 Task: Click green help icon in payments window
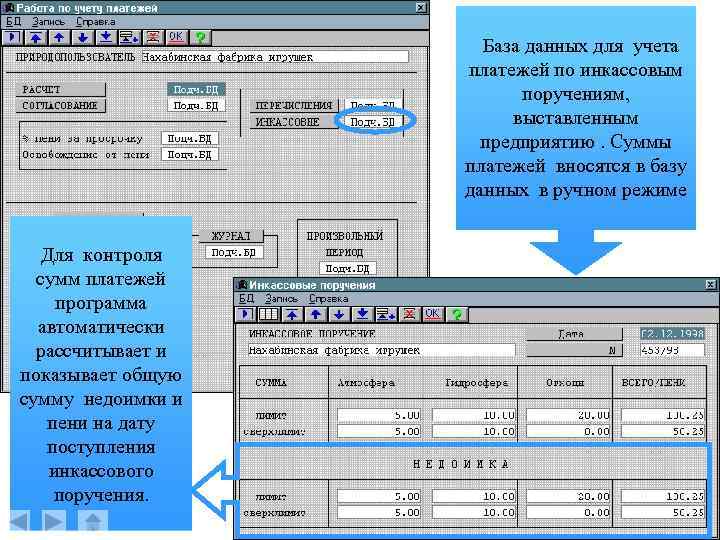tap(200, 38)
